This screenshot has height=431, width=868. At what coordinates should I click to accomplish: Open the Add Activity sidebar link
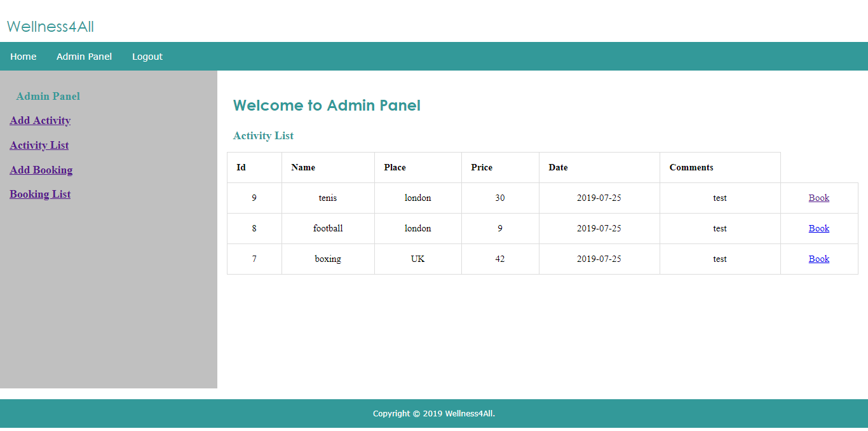[40, 121]
